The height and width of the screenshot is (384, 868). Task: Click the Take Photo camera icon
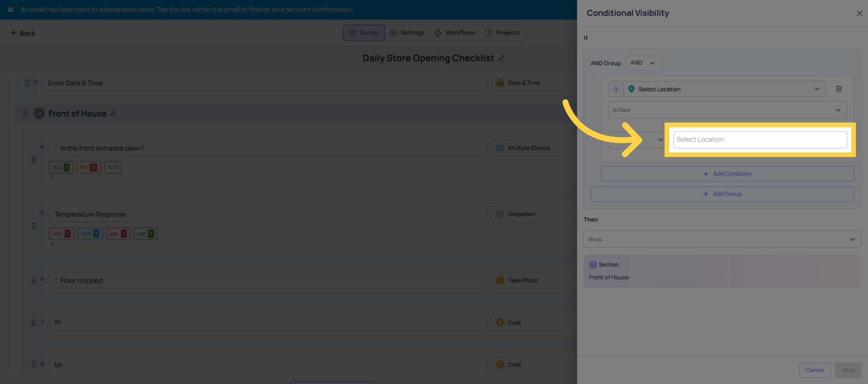[500, 280]
